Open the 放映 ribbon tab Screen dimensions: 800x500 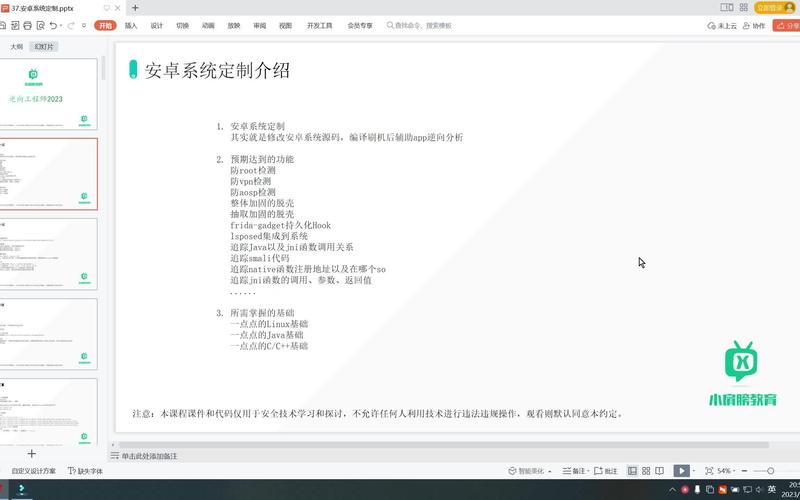pyautogui.click(x=234, y=26)
